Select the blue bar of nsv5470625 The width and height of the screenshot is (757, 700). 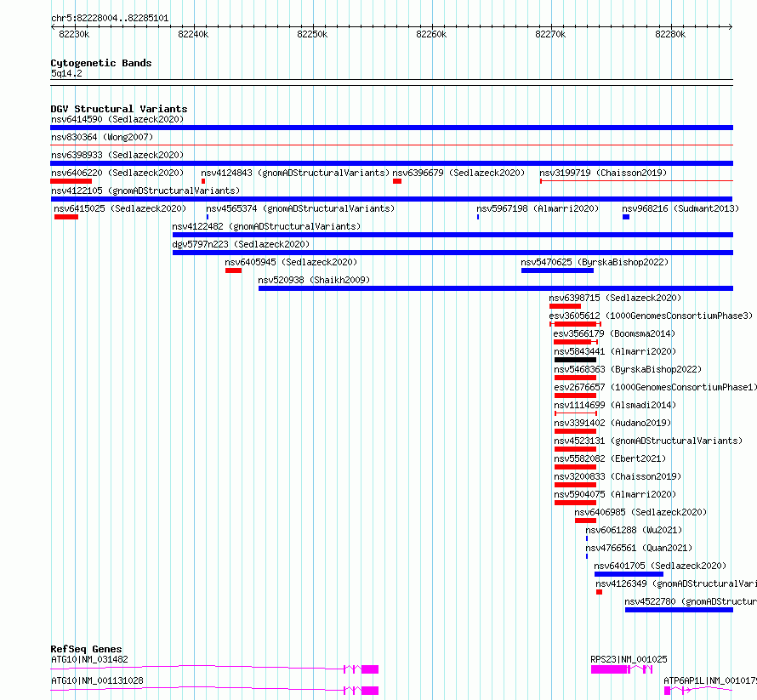pos(557,270)
